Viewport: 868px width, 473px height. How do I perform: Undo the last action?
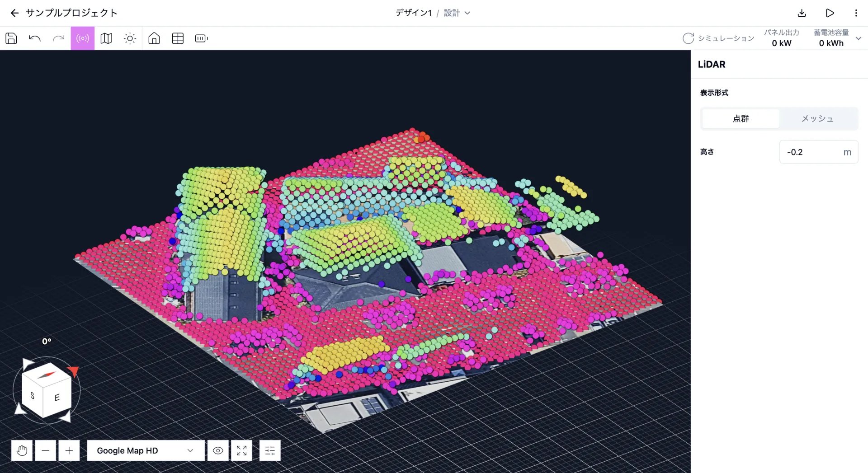pos(35,38)
